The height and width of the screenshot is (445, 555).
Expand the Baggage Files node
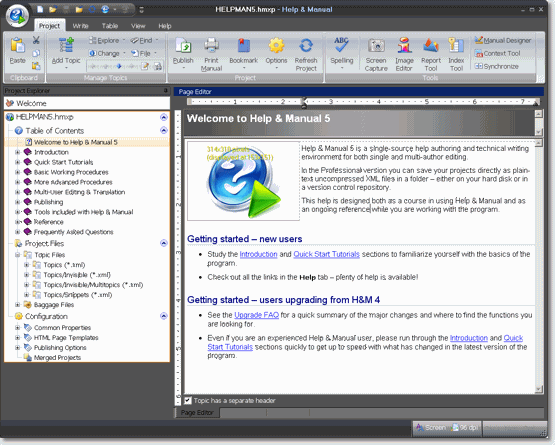17,305
